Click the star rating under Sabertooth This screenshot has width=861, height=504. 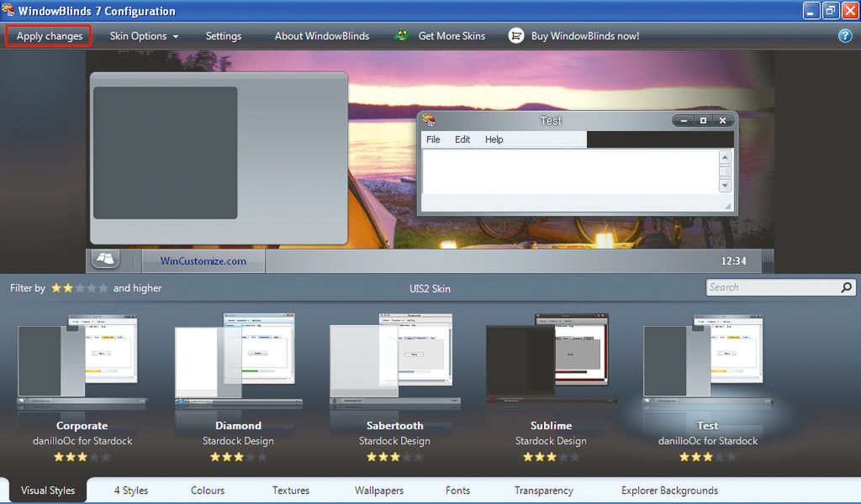(395, 456)
